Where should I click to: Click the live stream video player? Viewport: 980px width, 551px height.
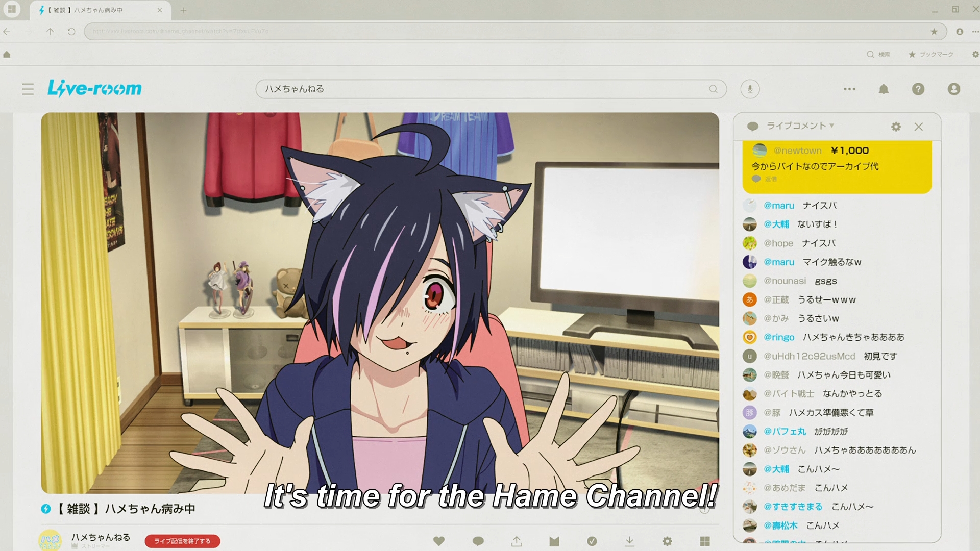tap(380, 303)
